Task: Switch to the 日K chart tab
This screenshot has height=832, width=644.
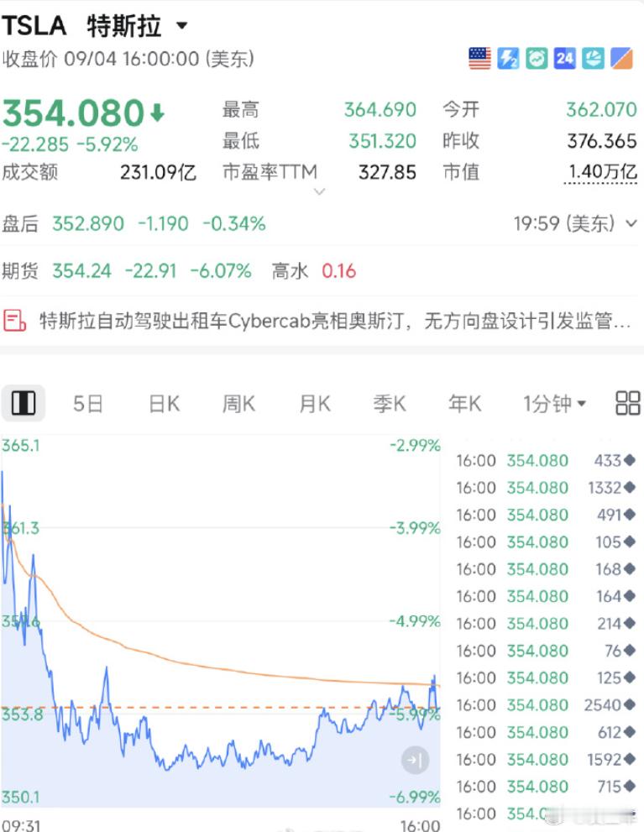Action: click(x=164, y=404)
